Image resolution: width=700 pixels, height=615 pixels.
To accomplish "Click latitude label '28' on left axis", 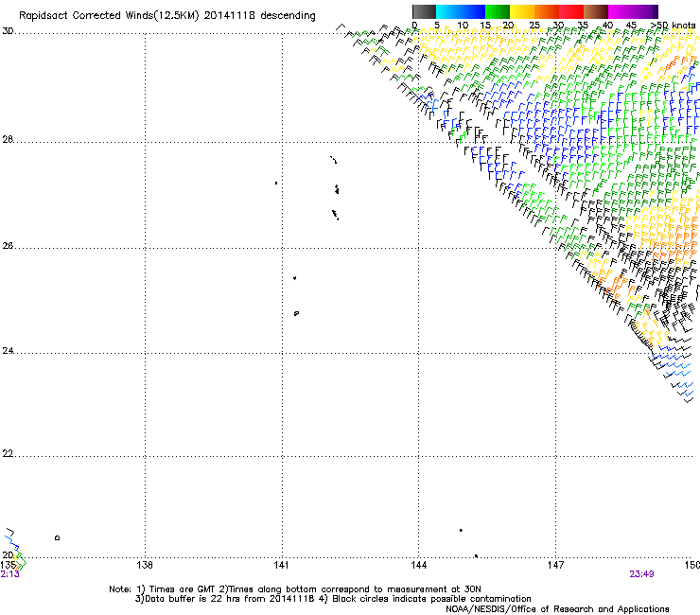I will pyautogui.click(x=8, y=139).
